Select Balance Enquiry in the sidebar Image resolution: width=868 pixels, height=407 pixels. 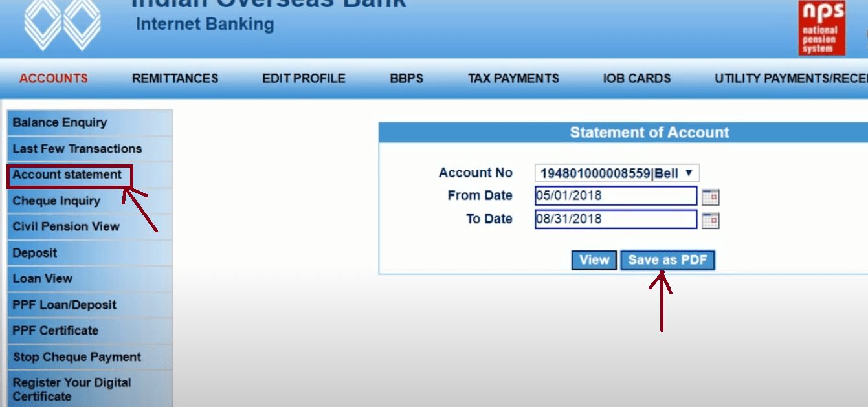[x=59, y=122]
